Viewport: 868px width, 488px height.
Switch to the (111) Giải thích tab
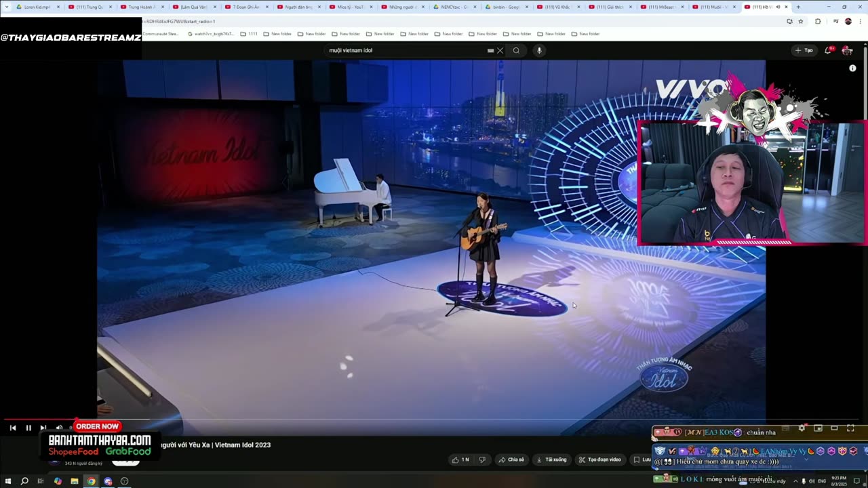[611, 7]
